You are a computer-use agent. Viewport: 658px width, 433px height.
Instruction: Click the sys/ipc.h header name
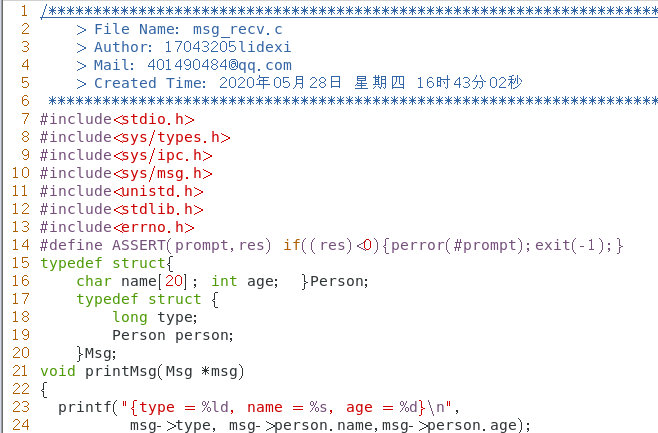163,155
